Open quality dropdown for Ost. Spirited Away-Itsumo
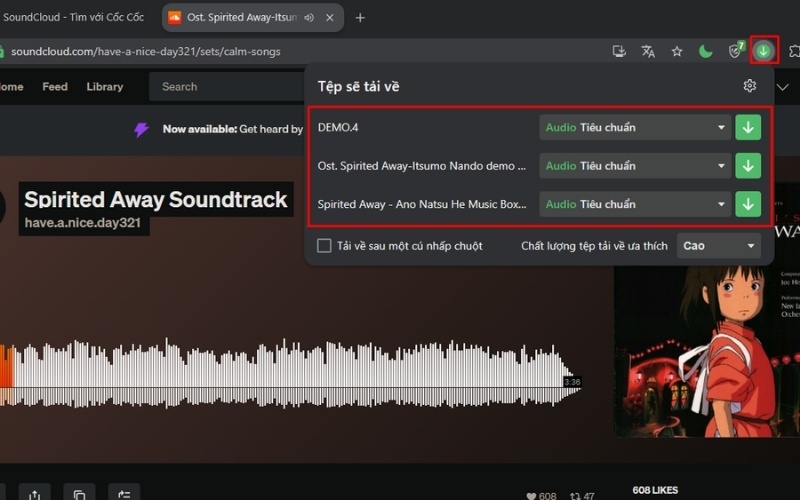Screen dimensions: 800x500 tap(634, 166)
